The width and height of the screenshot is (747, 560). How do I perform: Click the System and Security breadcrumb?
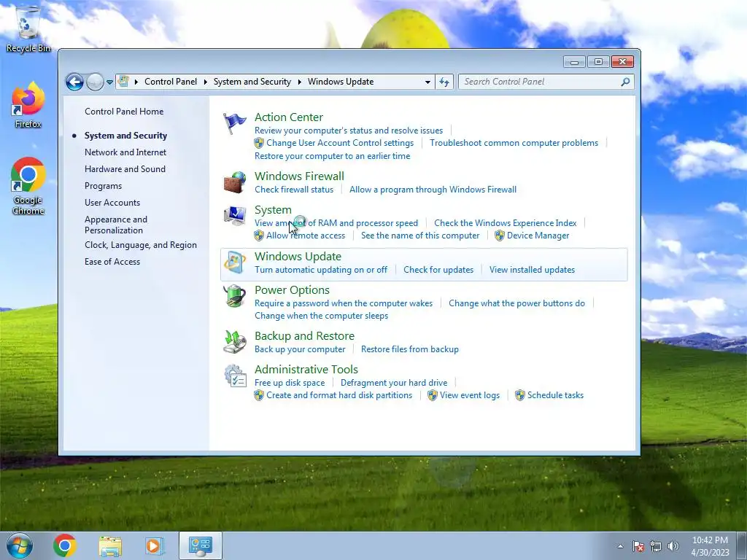click(x=252, y=82)
